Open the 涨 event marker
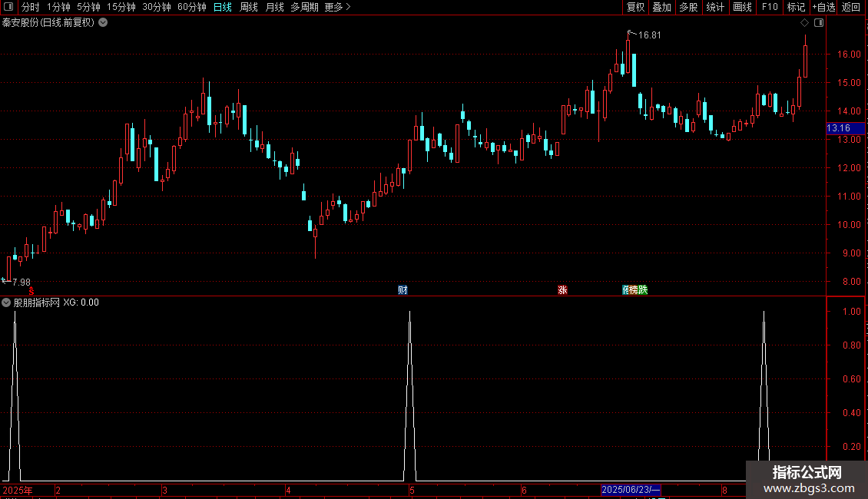Screen dimensions: 868x499 coord(562,290)
